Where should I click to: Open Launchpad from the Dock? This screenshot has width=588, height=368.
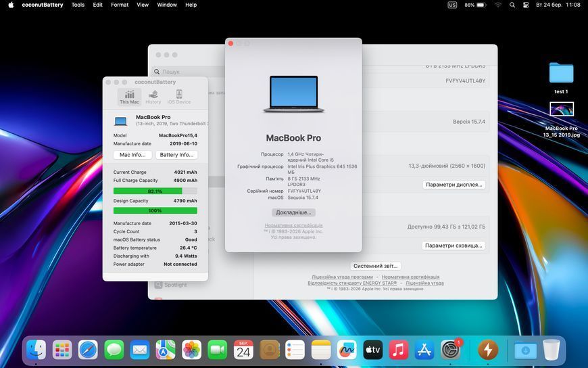[62, 350]
